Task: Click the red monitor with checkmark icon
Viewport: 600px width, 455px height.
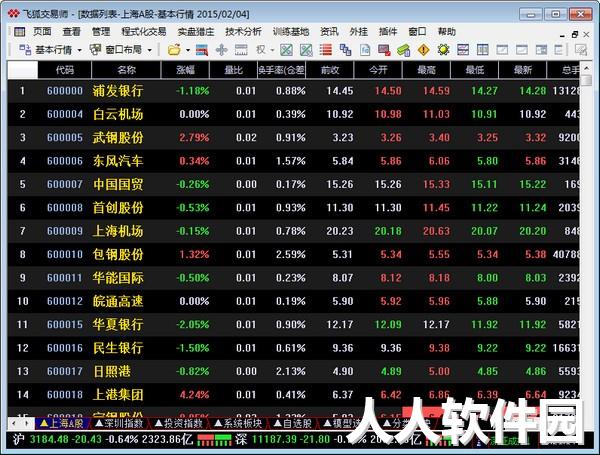Action: [384, 50]
